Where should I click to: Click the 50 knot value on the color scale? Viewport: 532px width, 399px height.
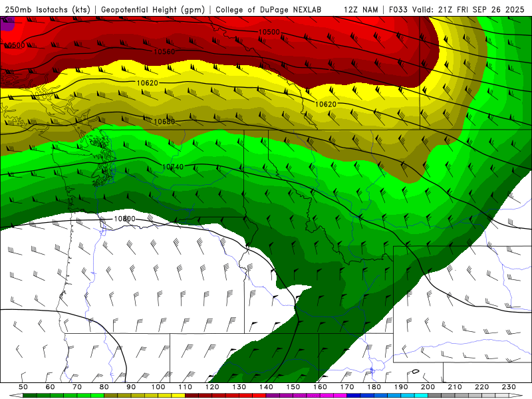(23, 387)
